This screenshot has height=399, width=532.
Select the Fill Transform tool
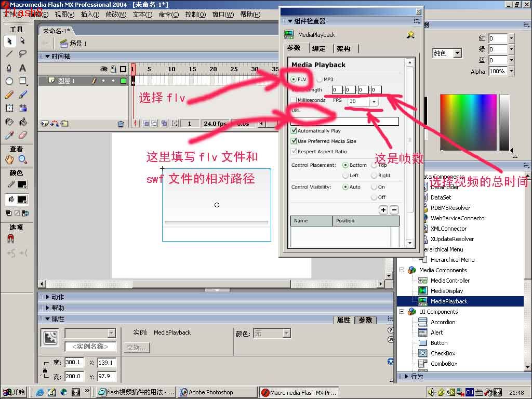(x=23, y=108)
